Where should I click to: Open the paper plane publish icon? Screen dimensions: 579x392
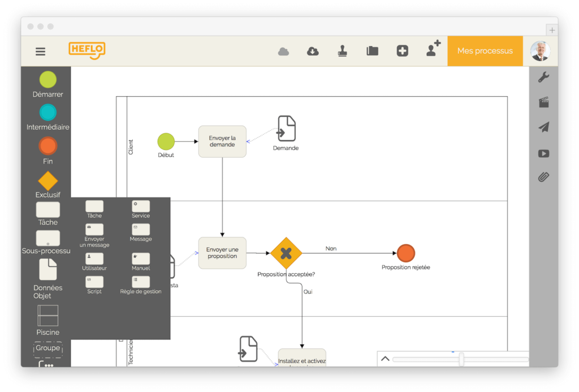point(543,127)
